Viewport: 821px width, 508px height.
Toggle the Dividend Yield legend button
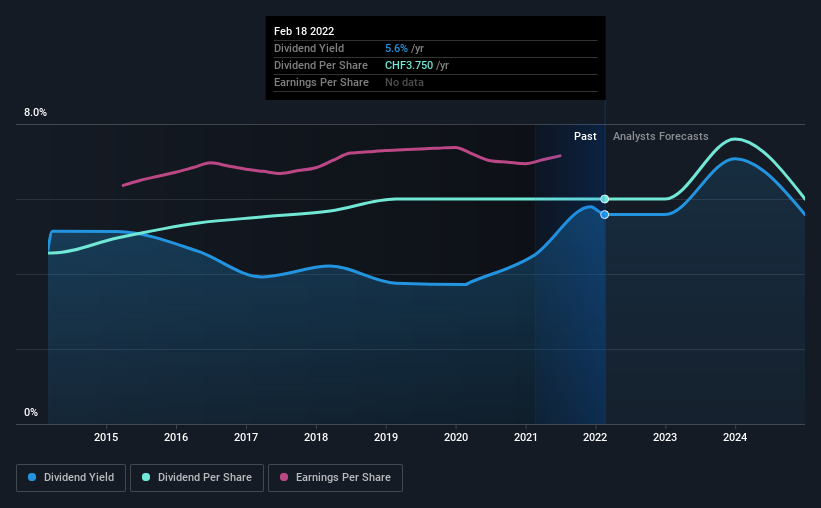[71, 478]
